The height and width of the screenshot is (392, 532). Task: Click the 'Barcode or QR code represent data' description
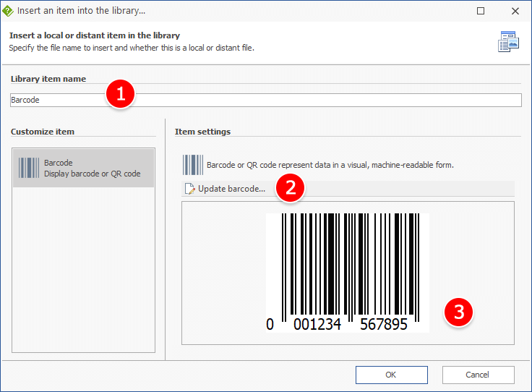tap(330, 165)
